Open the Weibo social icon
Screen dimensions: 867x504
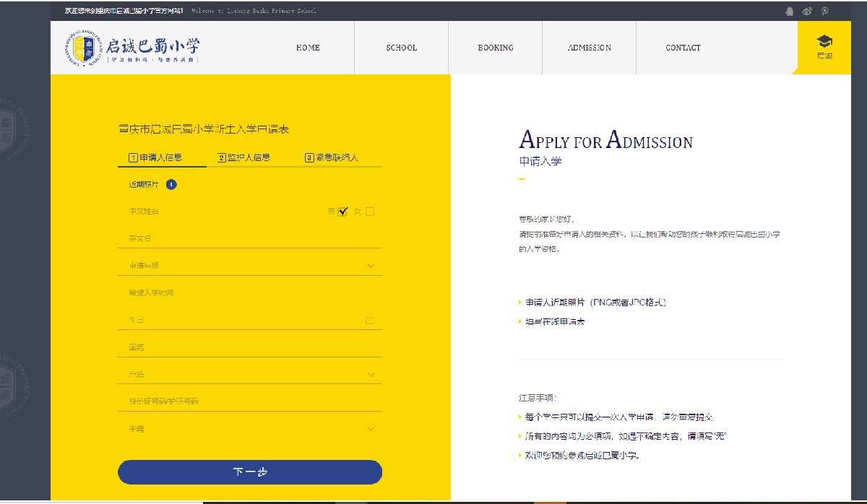808,12
